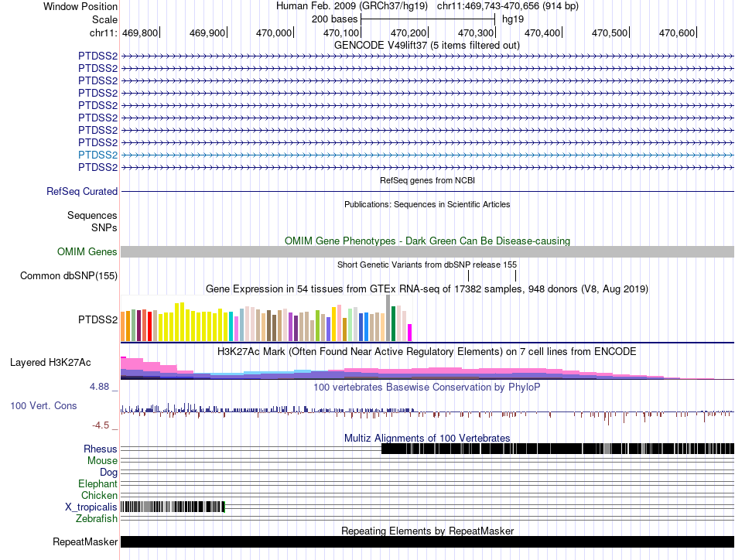Viewport: 735px width, 560px height.
Task: Click the chr11: ruler label
Action: pyautogui.click(x=104, y=33)
